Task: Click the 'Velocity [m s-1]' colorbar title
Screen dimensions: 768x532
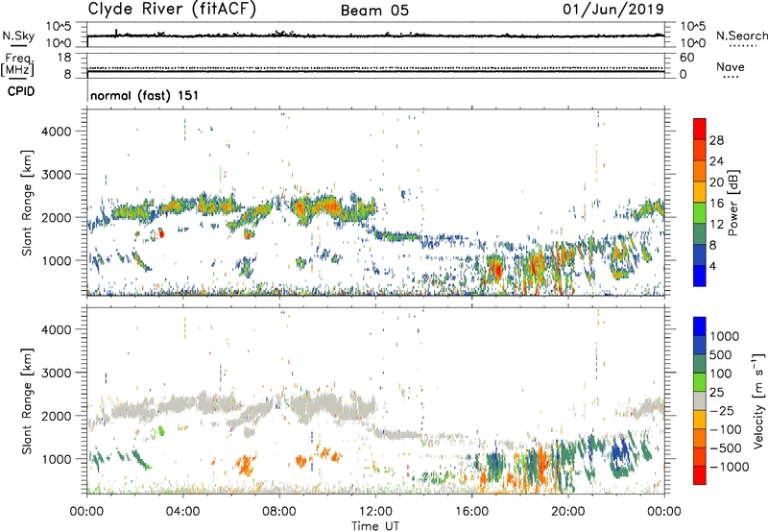Action: coord(758,400)
